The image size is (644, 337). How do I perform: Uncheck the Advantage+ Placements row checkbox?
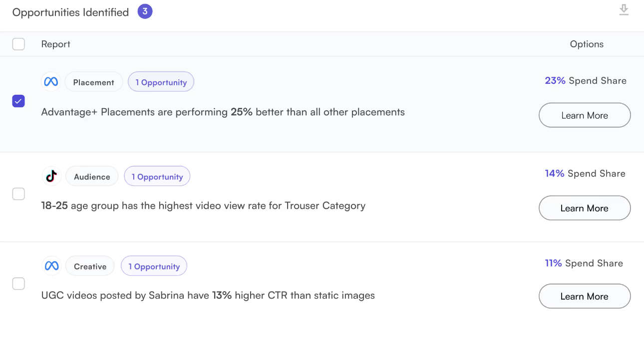coord(18,101)
